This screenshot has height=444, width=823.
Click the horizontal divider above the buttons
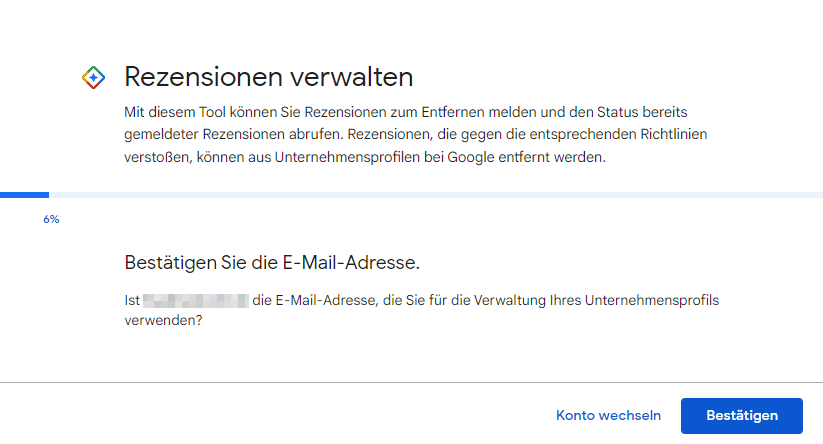click(x=412, y=382)
